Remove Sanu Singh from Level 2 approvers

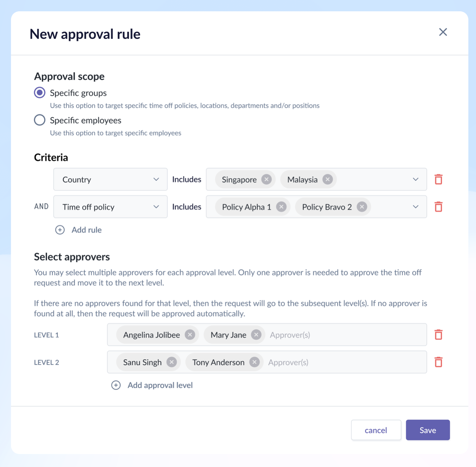click(171, 362)
